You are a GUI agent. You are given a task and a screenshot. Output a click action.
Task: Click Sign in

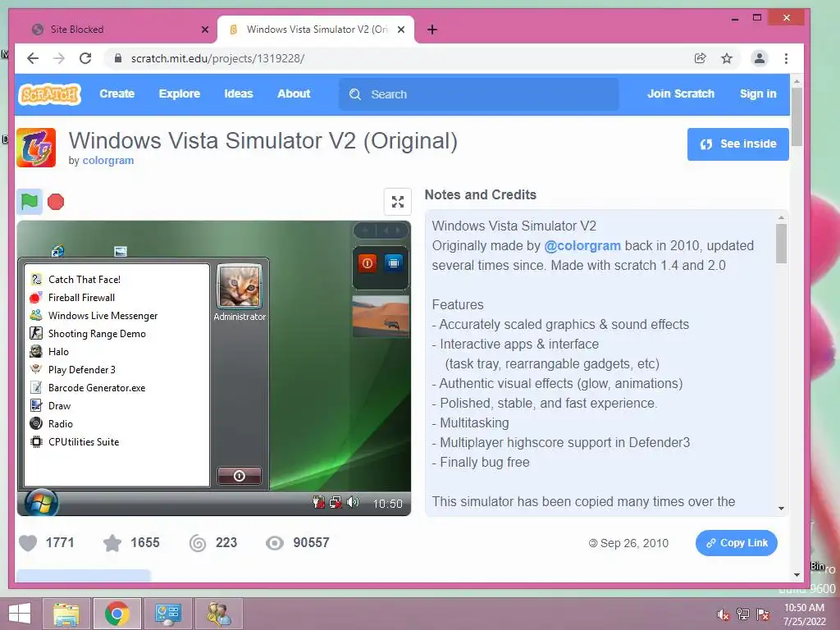[x=758, y=94]
